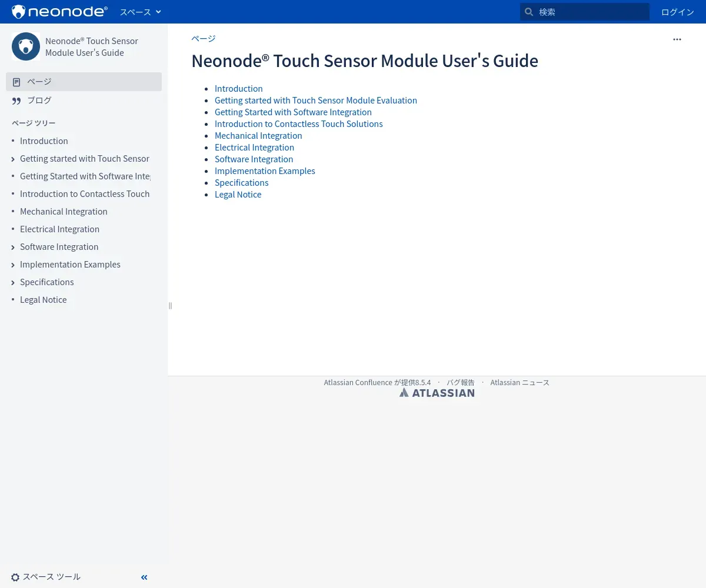Screen dimensions: 706x588
Task: Open Introduction to Contactless Touch tree item
Action: [x=85, y=193]
